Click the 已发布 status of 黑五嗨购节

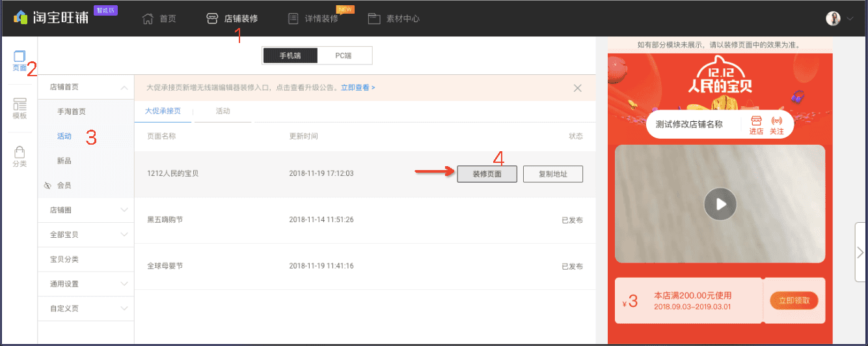(x=572, y=220)
